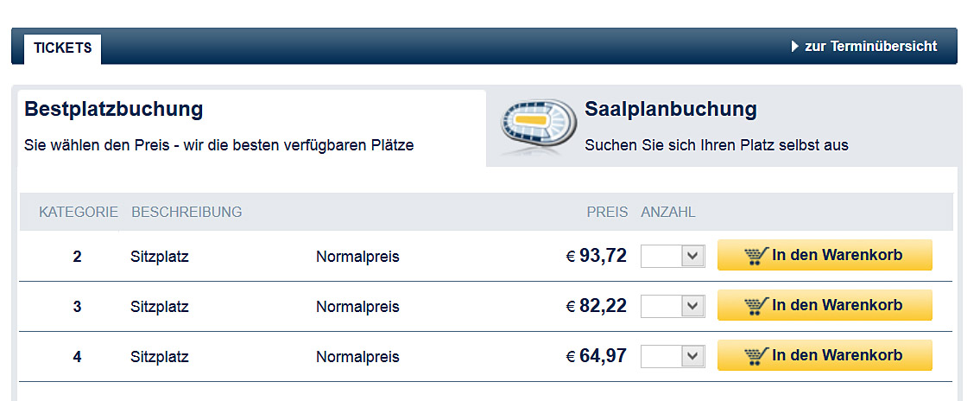Click the ANZAHL column header
This screenshot has height=401, width=980.
click(x=667, y=213)
